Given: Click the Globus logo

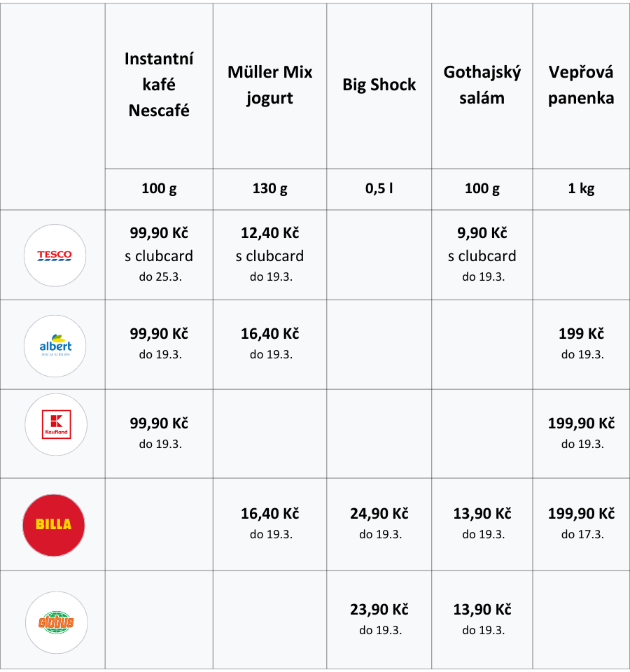Looking at the screenshot, I should tap(57, 623).
